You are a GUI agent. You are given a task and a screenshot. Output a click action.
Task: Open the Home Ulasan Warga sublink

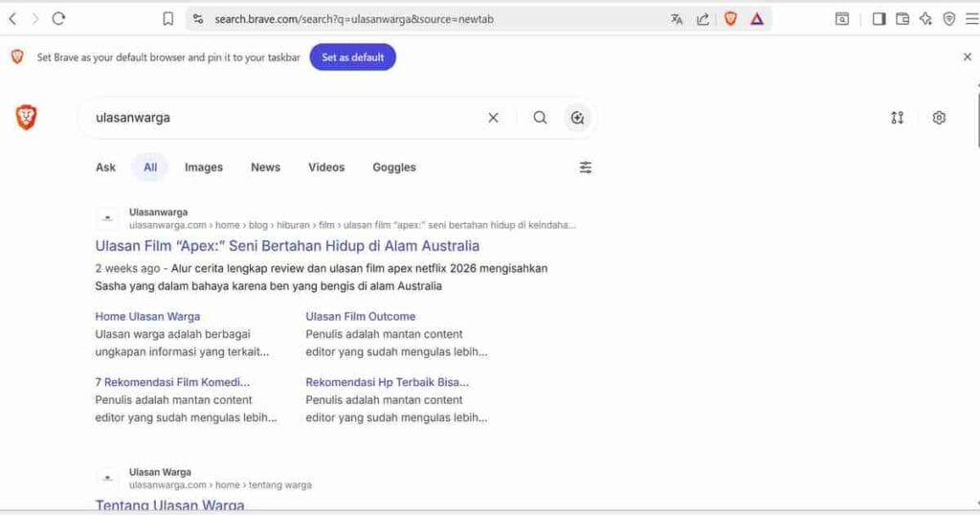tap(147, 316)
